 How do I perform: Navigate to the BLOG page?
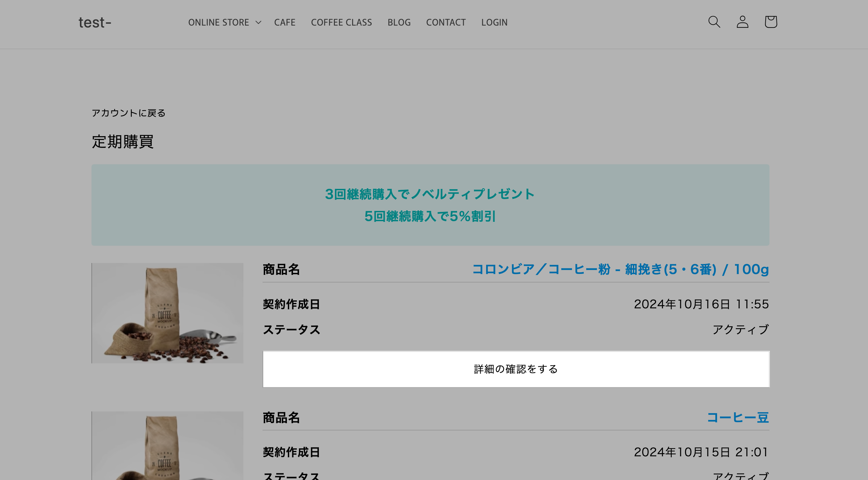coord(399,23)
